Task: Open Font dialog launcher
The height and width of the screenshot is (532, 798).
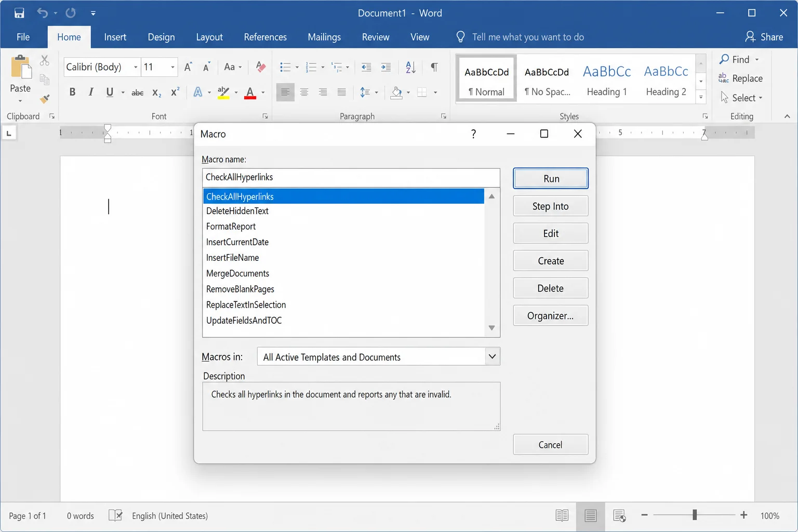Action: [x=265, y=116]
